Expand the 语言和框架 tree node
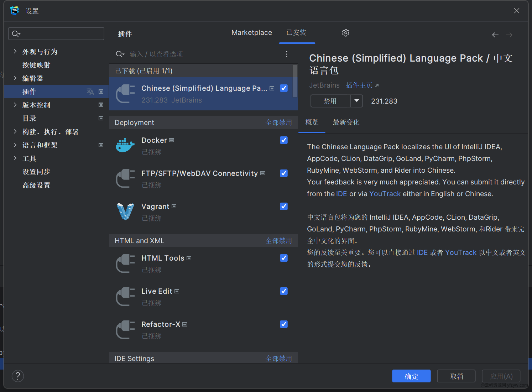 coord(15,145)
